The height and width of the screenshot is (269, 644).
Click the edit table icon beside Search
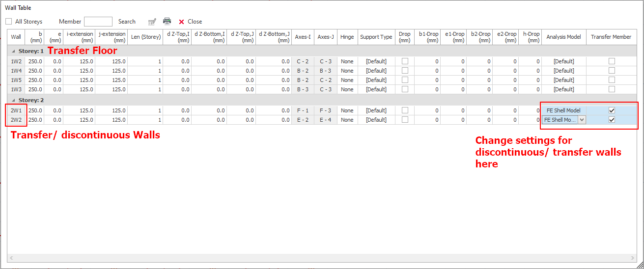(x=152, y=22)
